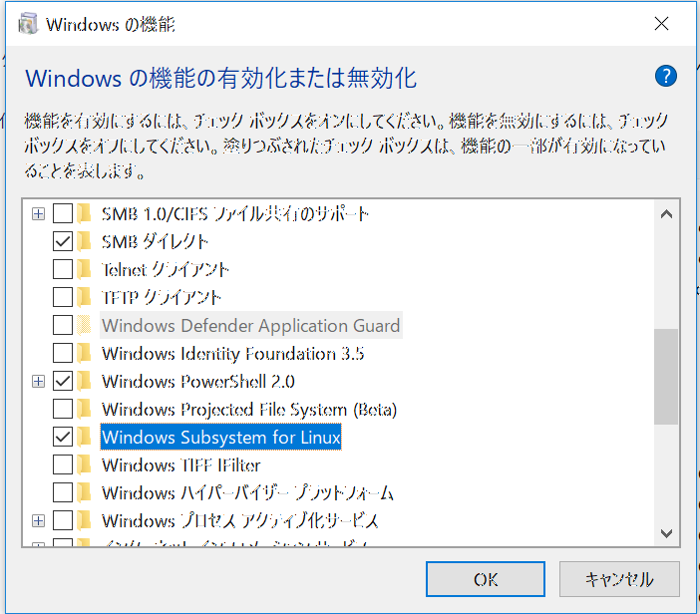Check Windows プロセス アクティブ化サービス checkbox
Viewport: 700px width, 614px height.
[63, 520]
